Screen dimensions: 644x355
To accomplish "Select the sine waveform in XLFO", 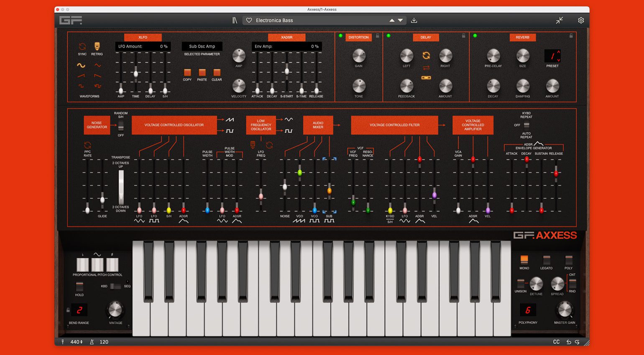I will point(81,66).
